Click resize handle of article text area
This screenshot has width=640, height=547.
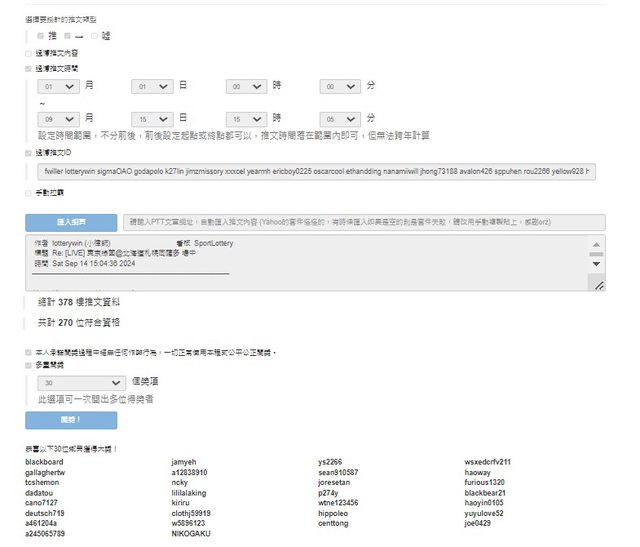[599, 286]
